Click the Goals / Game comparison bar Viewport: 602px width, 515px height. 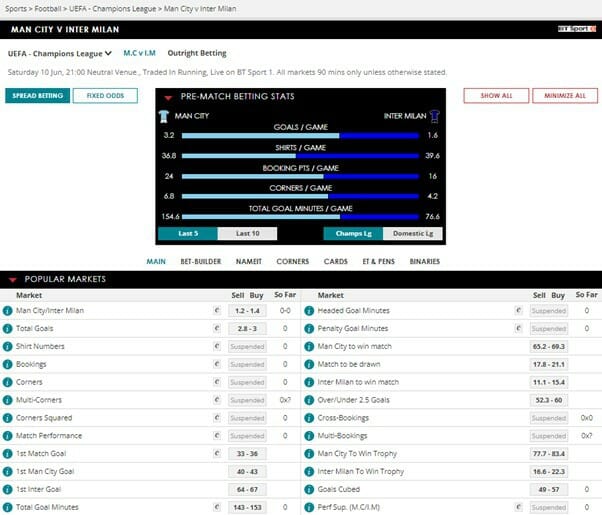click(300, 136)
